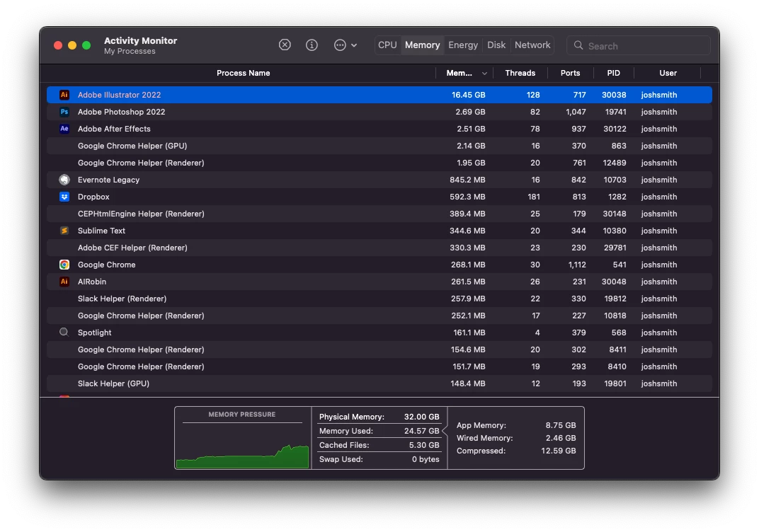The image size is (759, 532).
Task: Select Slack Helper (Renderer) row
Action: click(x=379, y=299)
